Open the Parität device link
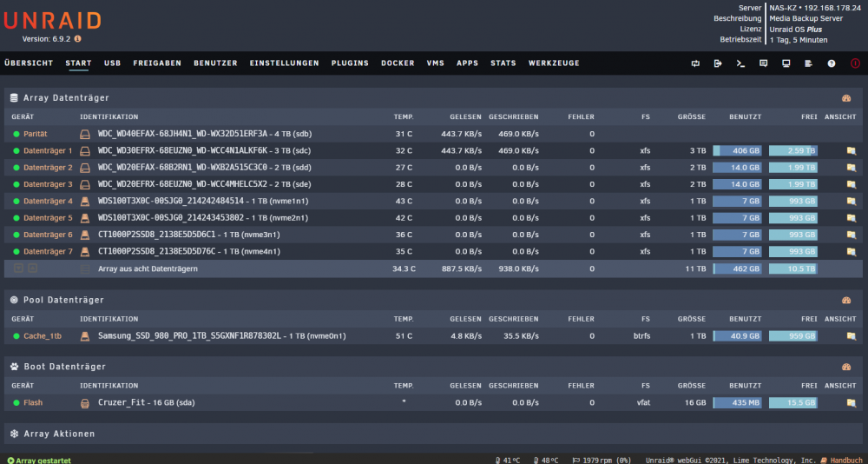The width and height of the screenshot is (868, 464). pyautogui.click(x=36, y=134)
